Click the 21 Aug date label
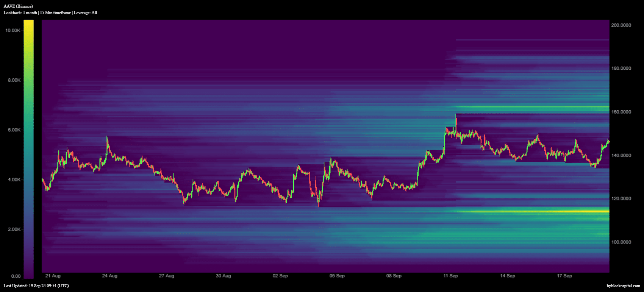This screenshot has height=292, width=644. coord(53,276)
